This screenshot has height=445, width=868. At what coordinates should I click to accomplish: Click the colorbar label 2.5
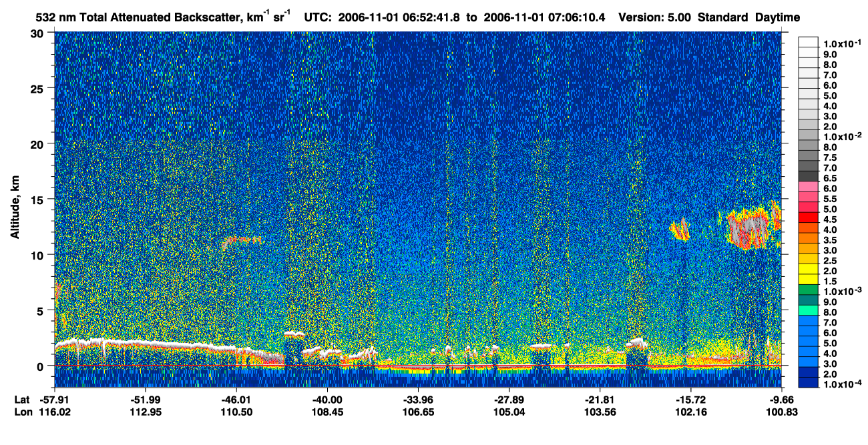point(831,262)
